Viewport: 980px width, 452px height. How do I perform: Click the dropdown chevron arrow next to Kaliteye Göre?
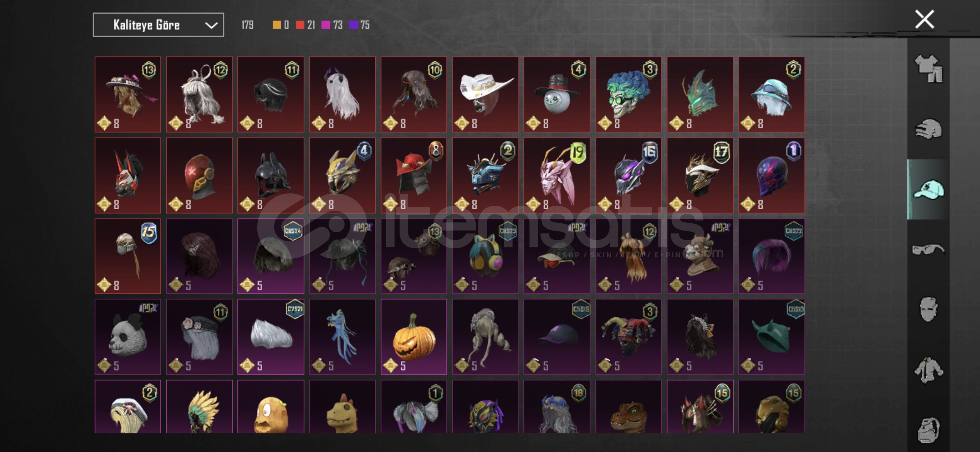(x=211, y=26)
